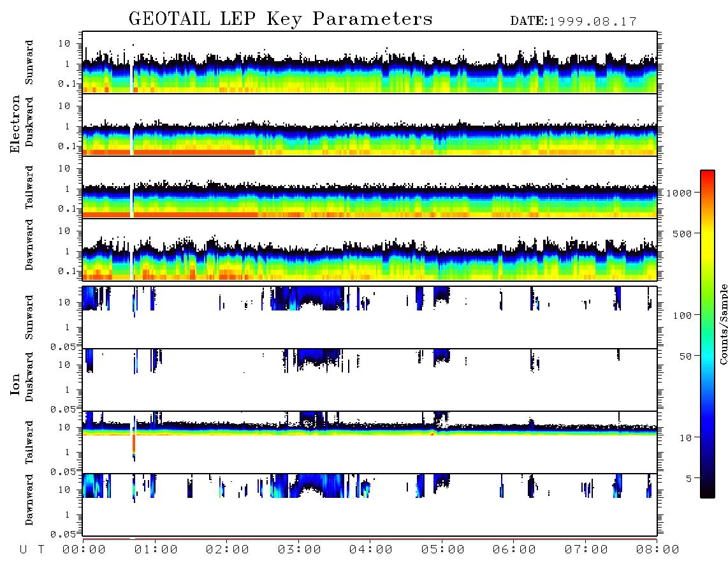The image size is (728, 561).
Task: Click the "1" tick of Electron Tailward panel
Action: coord(68,189)
